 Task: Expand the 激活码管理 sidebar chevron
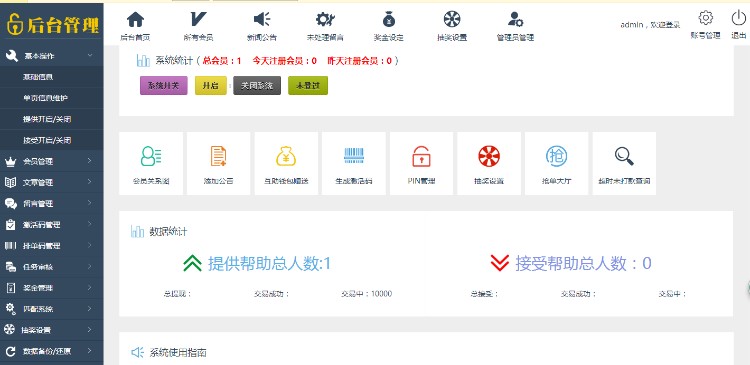(x=89, y=224)
